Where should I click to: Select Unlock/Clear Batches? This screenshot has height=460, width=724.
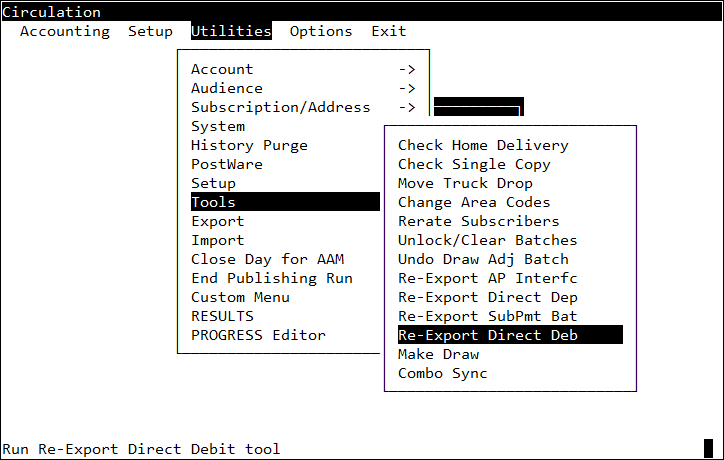487,240
